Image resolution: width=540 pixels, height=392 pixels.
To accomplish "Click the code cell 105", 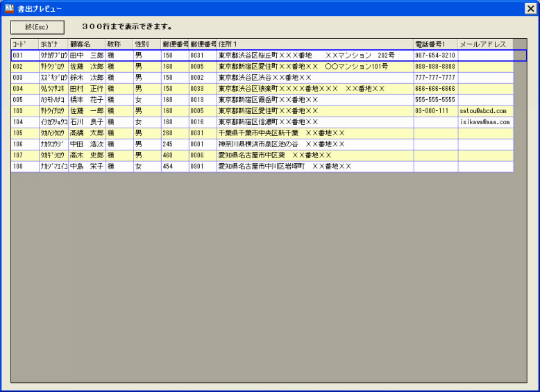I will tap(24, 133).
